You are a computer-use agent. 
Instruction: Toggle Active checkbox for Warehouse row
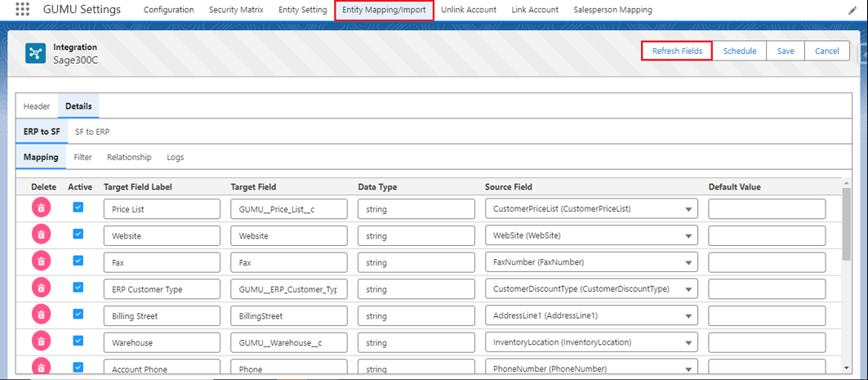pos(78,341)
